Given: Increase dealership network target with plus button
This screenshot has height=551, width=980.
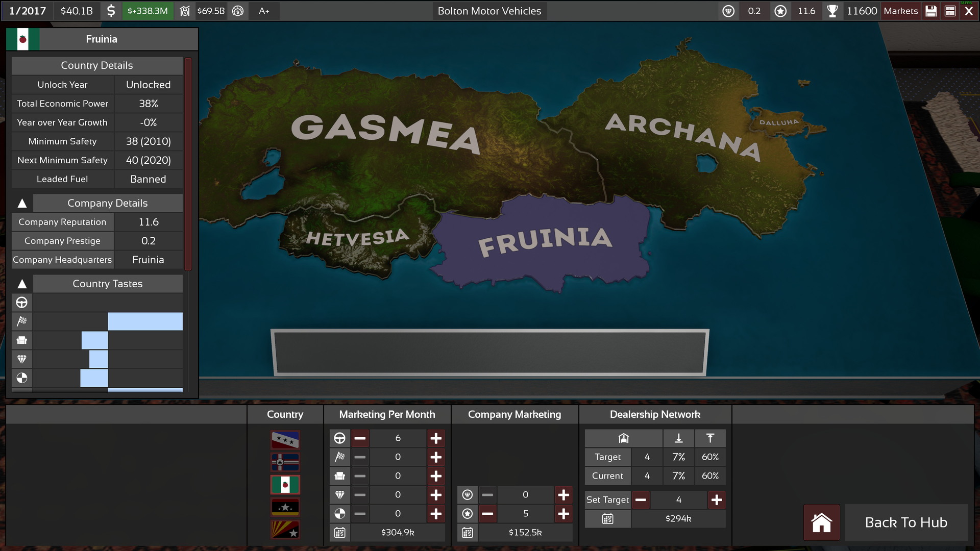Looking at the screenshot, I should click(x=717, y=499).
